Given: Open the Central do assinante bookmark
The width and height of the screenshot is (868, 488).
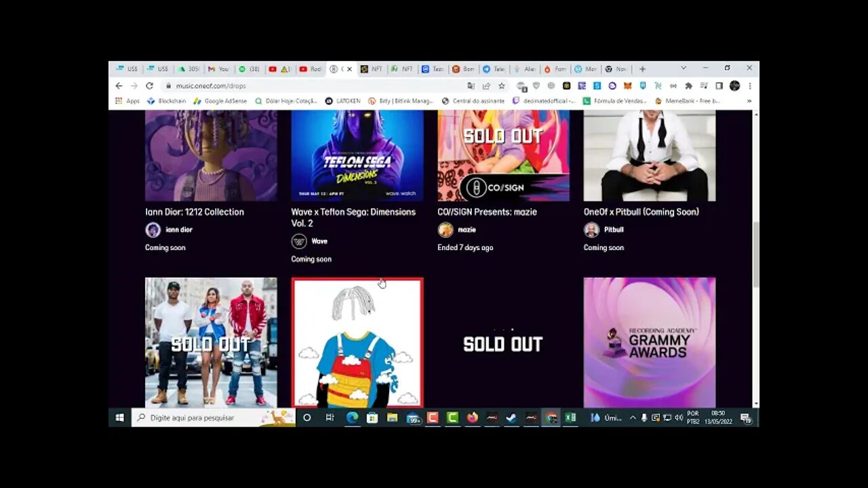Looking at the screenshot, I should coord(473,101).
